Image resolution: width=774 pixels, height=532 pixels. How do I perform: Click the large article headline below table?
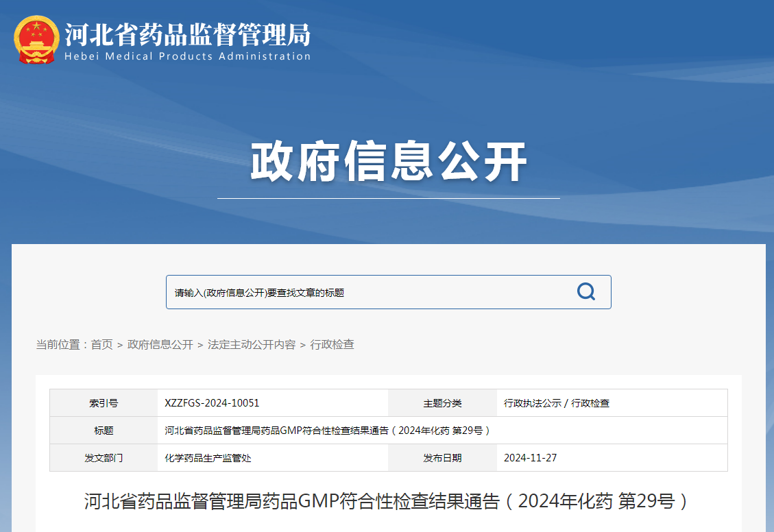pos(386,501)
